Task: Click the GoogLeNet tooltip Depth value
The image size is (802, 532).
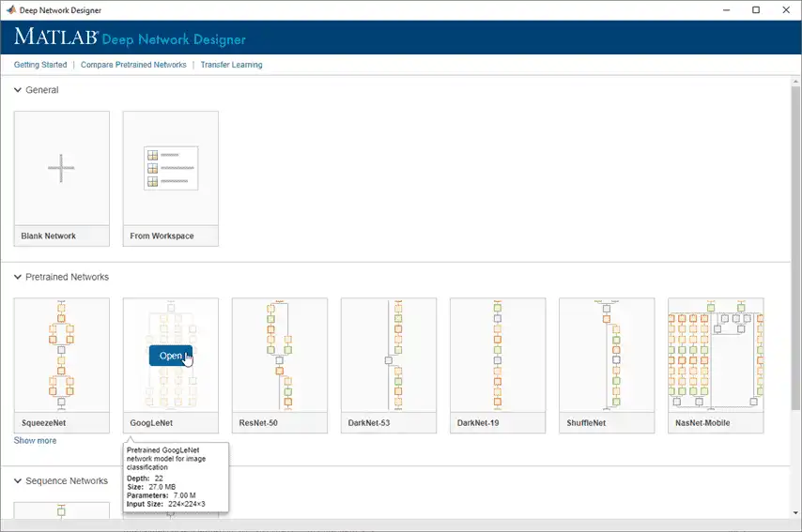Action: 159,479
